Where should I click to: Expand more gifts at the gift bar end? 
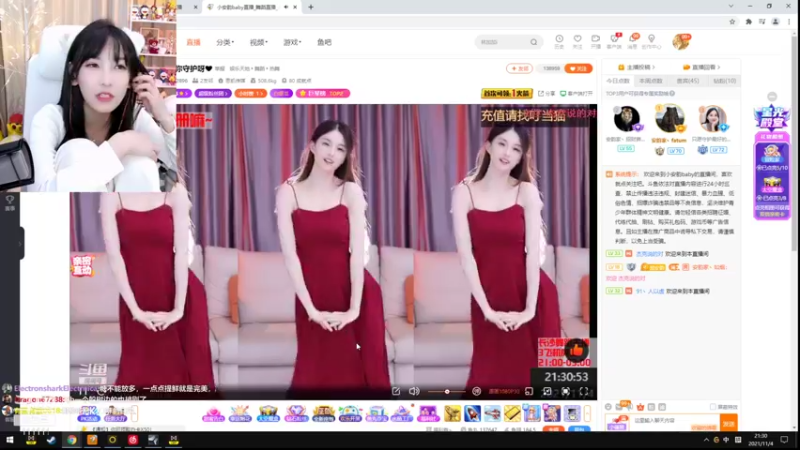tap(587, 414)
